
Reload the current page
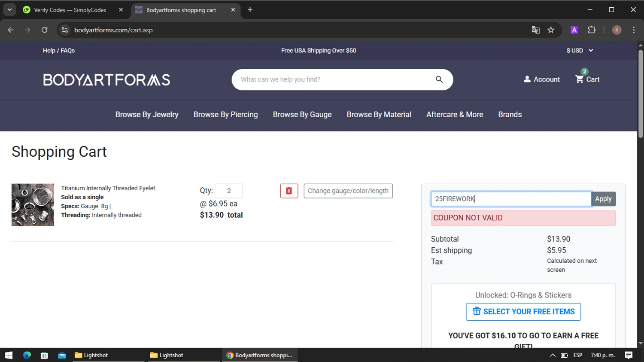[x=44, y=30]
